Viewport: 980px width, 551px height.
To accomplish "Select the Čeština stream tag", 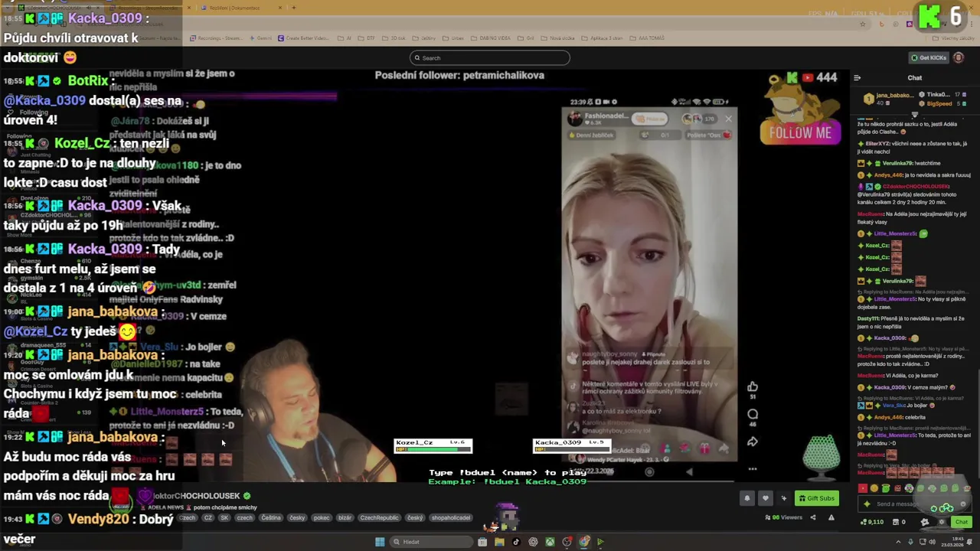I will (271, 517).
